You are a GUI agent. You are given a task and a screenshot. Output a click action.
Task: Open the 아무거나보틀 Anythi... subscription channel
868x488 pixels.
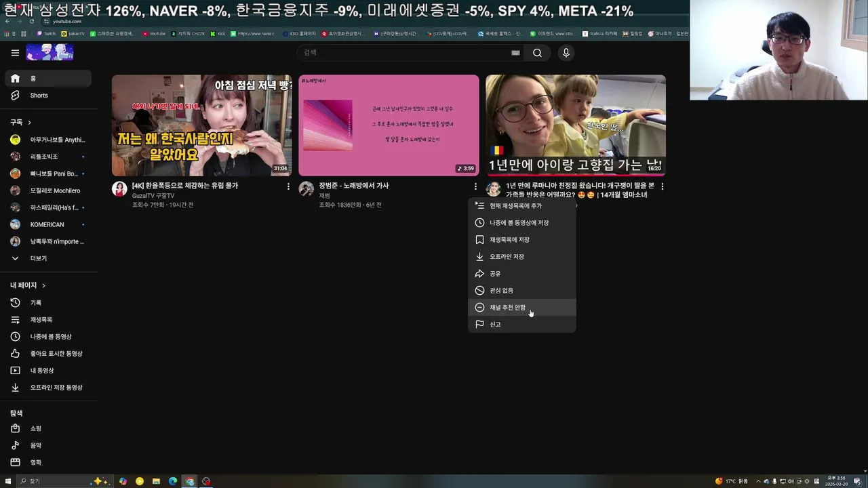tap(47, 140)
